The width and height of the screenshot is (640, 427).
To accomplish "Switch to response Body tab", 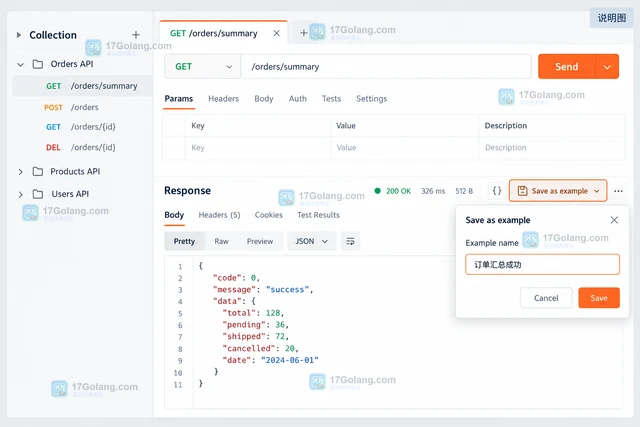I will tap(174, 215).
